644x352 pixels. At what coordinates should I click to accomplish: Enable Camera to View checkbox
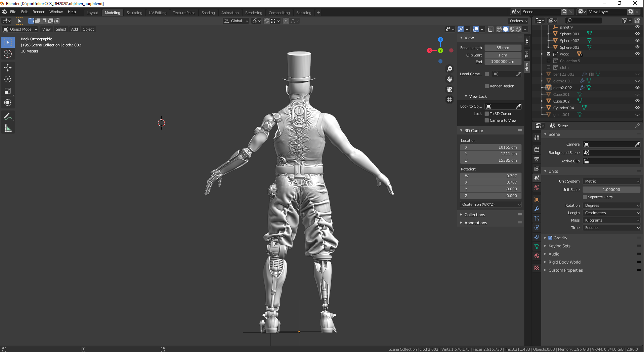486,120
